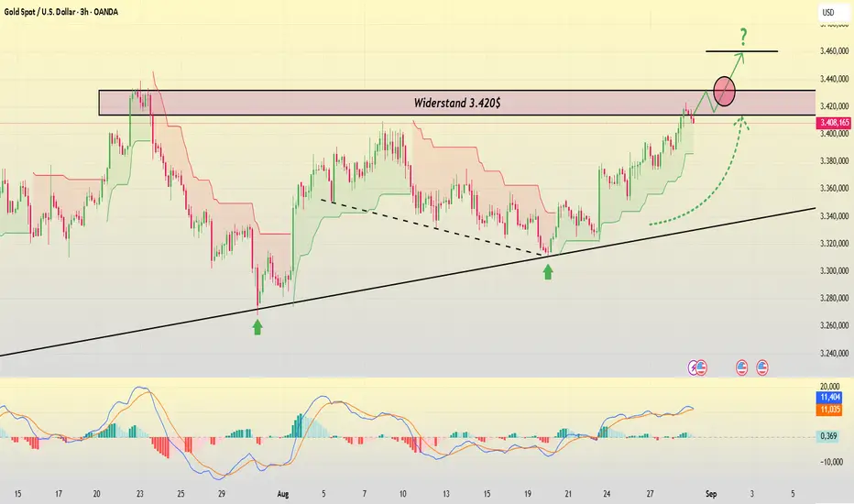
Task: Click the '25' date on time axis
Action: (x=181, y=494)
